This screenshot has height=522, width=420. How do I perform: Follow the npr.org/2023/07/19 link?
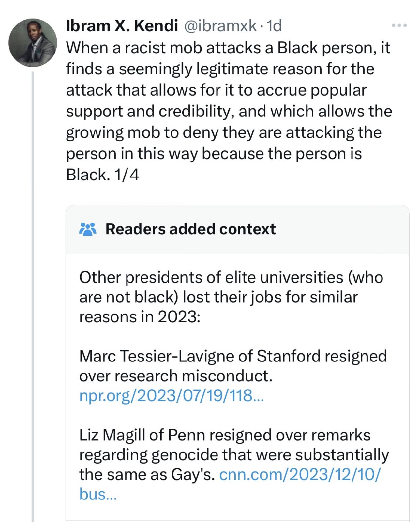tap(171, 396)
